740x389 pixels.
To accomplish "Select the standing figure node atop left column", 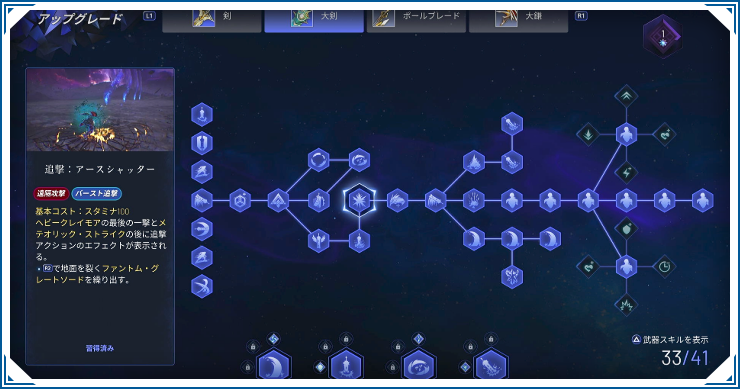I will pyautogui.click(x=202, y=115).
